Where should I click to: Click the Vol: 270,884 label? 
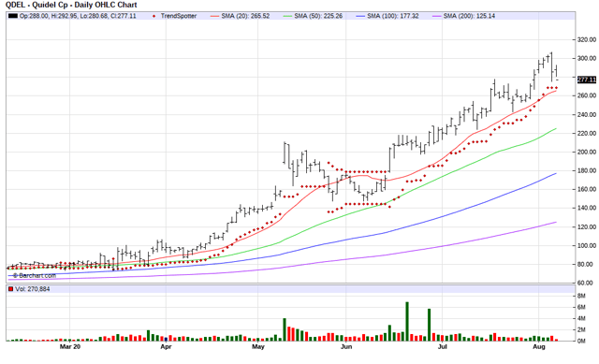click(x=33, y=289)
